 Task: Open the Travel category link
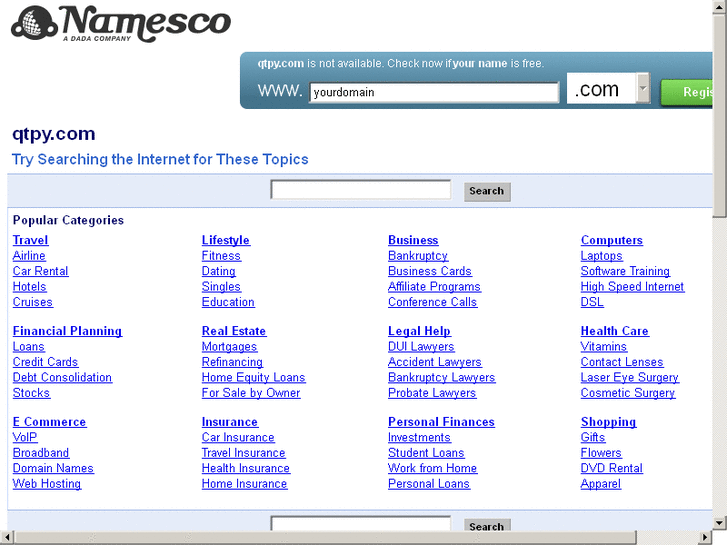tap(31, 240)
